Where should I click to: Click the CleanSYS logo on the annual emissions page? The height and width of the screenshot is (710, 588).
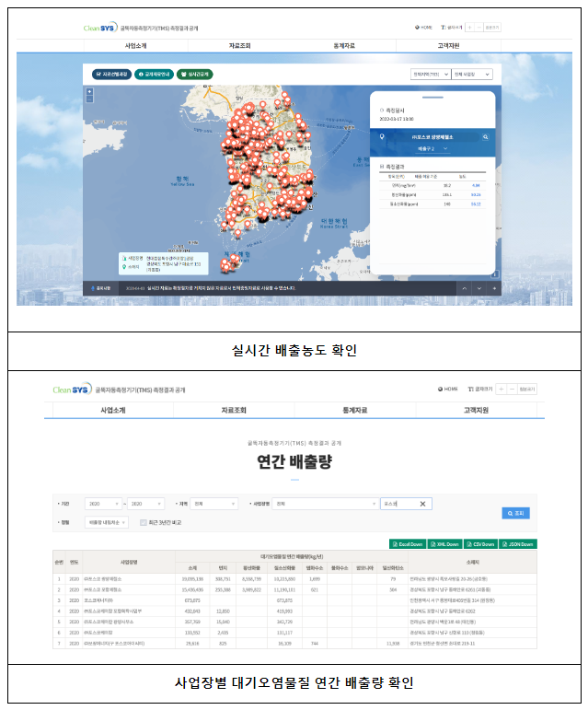tap(73, 390)
